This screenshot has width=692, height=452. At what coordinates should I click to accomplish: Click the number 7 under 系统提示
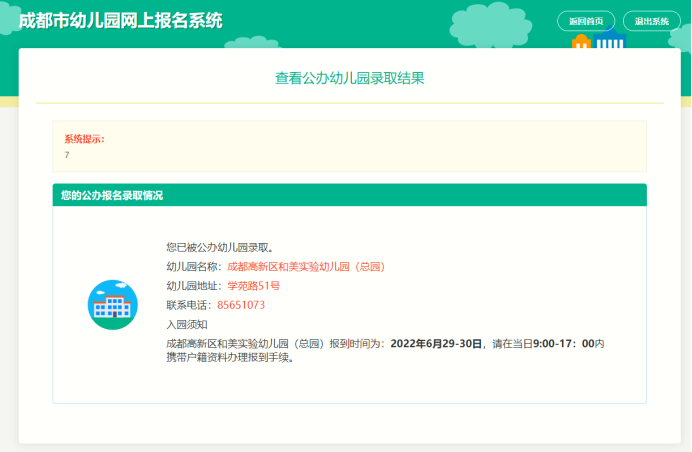click(x=67, y=155)
